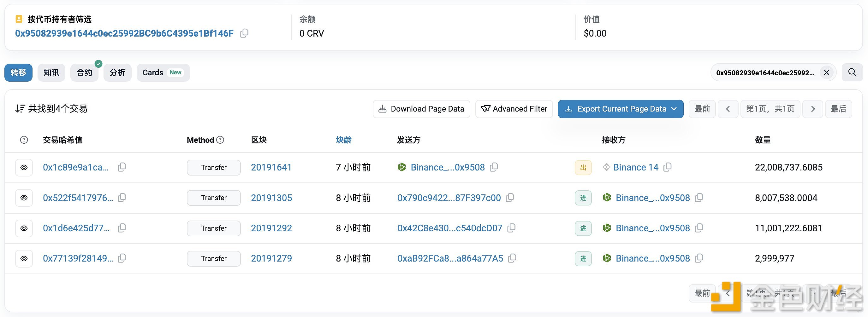868x317 pixels.
Task: Preview the 0x1c89e9a1ca transaction via eye icon
Action: coord(24,167)
